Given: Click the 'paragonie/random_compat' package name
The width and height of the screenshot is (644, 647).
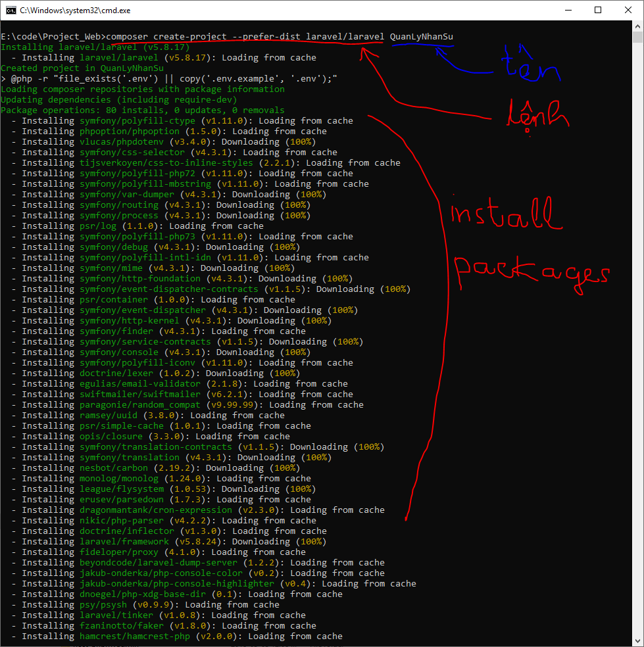Looking at the screenshot, I should pyautogui.click(x=140, y=405).
